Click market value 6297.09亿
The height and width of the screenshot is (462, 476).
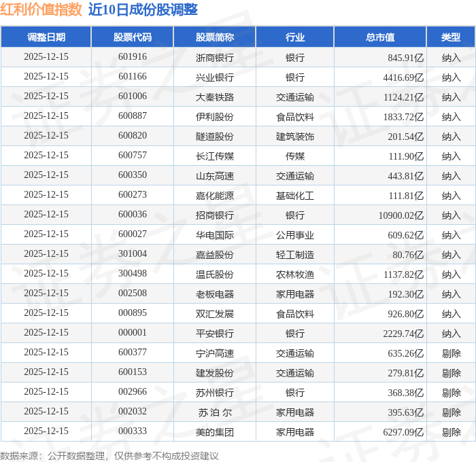[x=403, y=432]
